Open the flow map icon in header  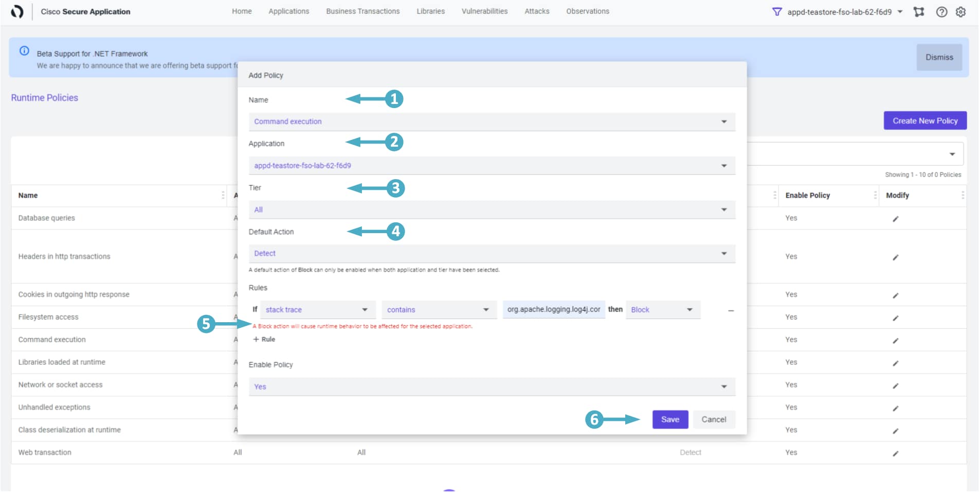(x=918, y=12)
